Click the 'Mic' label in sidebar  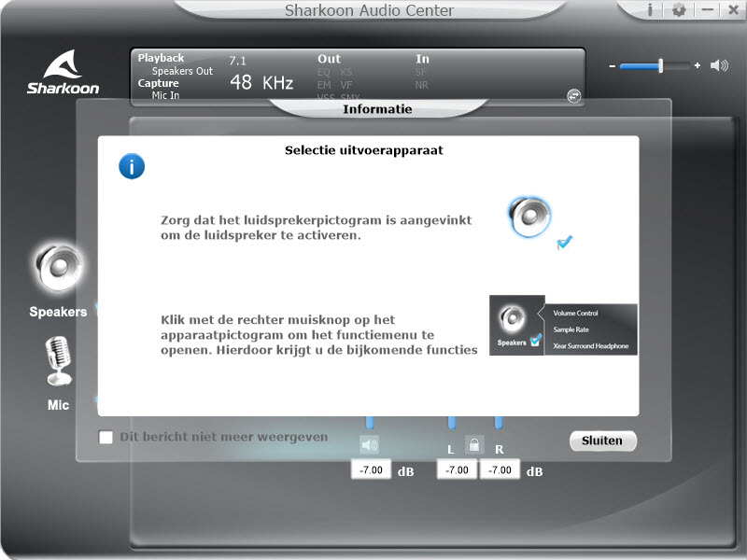(x=58, y=405)
